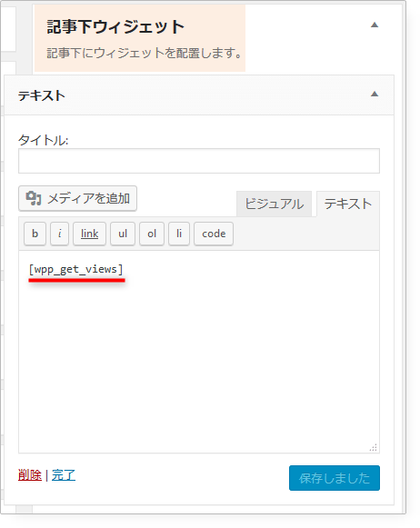Toggle bold with the b button
The image size is (420, 528).
coord(35,234)
